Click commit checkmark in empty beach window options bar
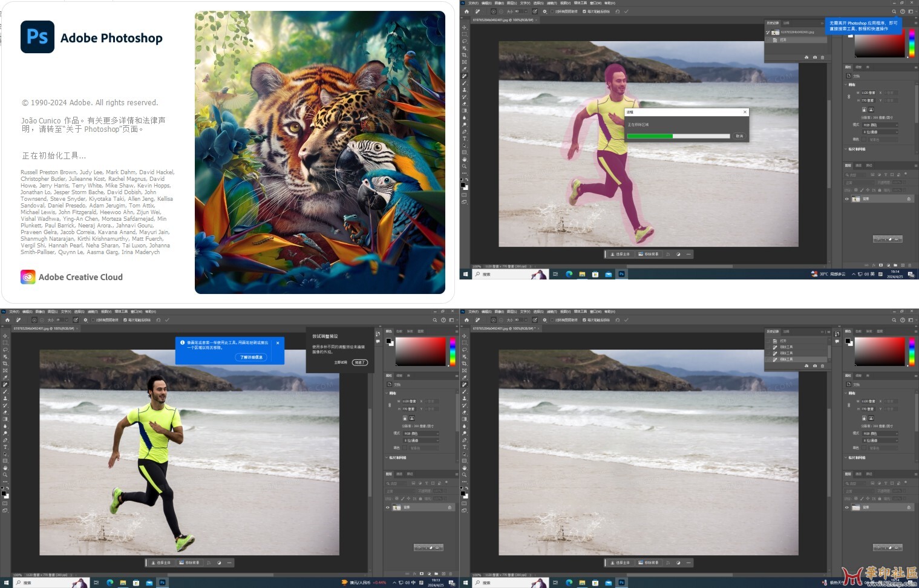Image resolution: width=919 pixels, height=588 pixels. coord(627,320)
